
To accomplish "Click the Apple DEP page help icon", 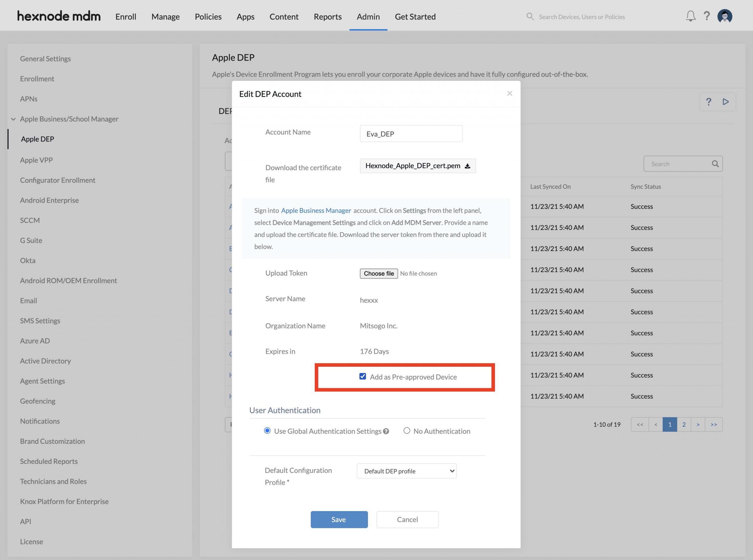I will (x=708, y=102).
